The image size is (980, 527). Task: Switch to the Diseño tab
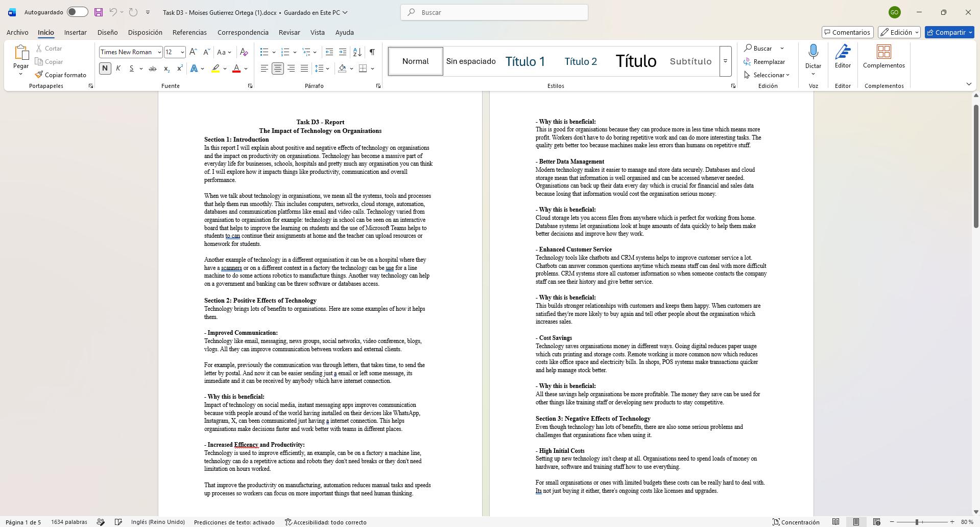coord(107,32)
